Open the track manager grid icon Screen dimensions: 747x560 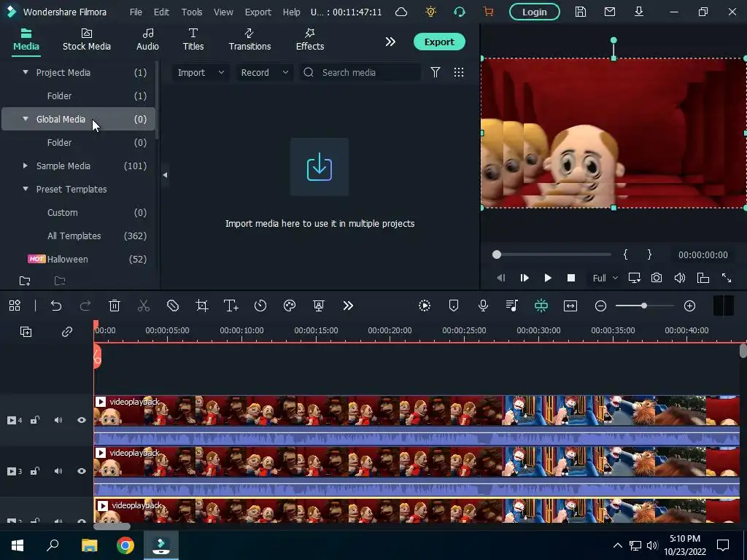(15, 306)
